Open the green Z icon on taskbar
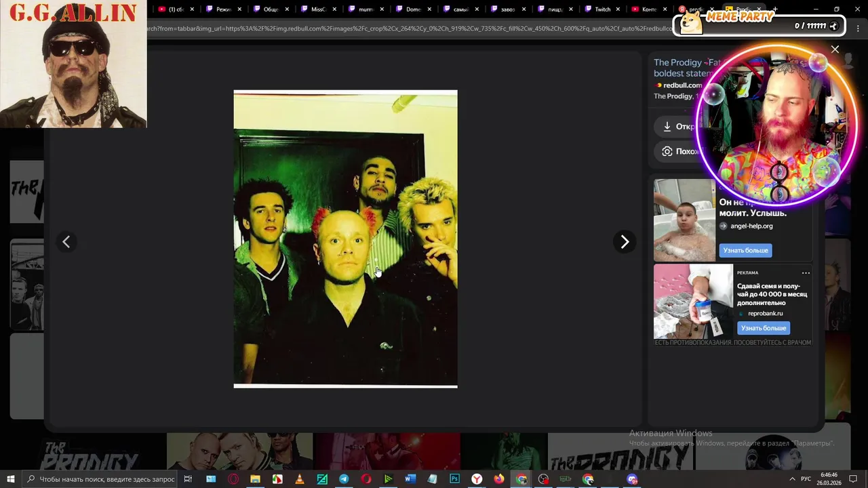The width and height of the screenshot is (868, 488). (322, 479)
